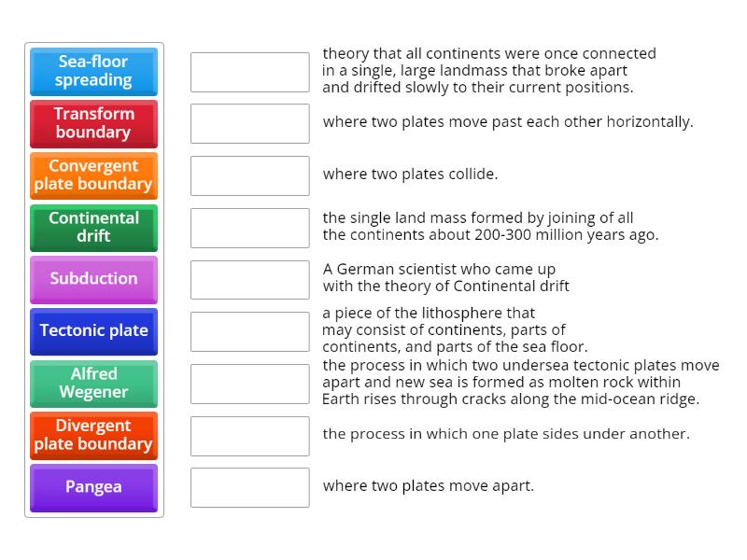
Task: Click the Convergent plate boundary tile
Action: [x=93, y=175]
